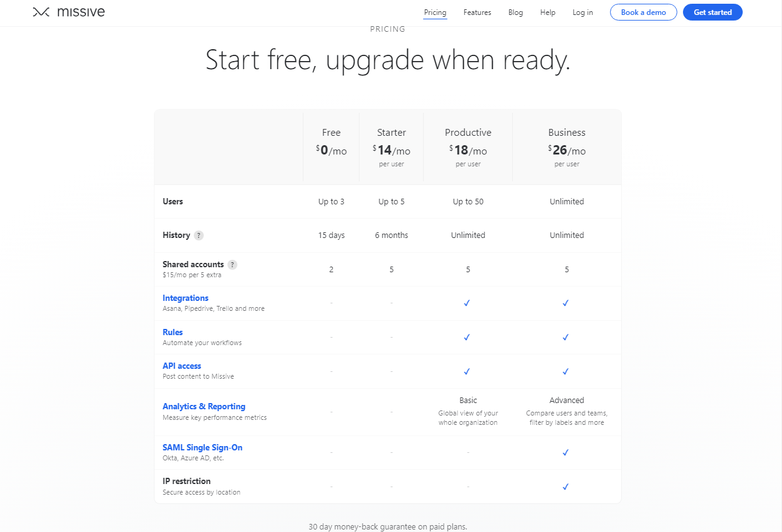This screenshot has height=532, width=782.
Task: Go to the Features page
Action: 477,12
